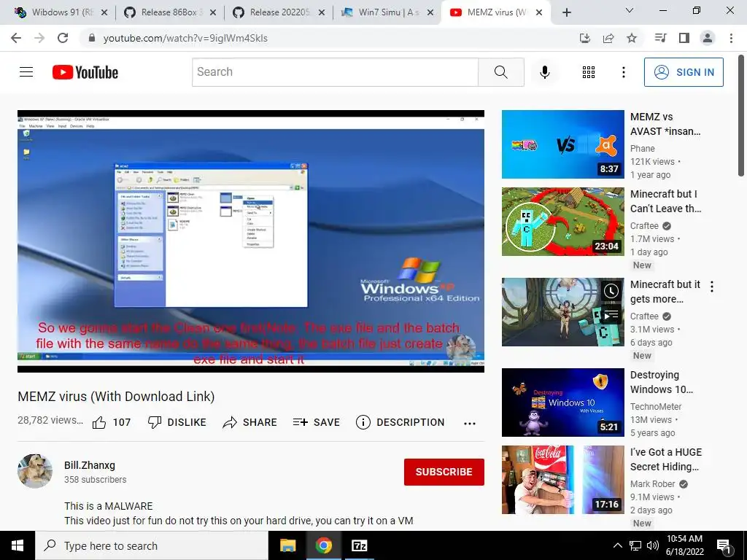Image resolution: width=747 pixels, height=560 pixels.
Task: Click the Dislike thumbs down button
Action: pyautogui.click(x=177, y=422)
